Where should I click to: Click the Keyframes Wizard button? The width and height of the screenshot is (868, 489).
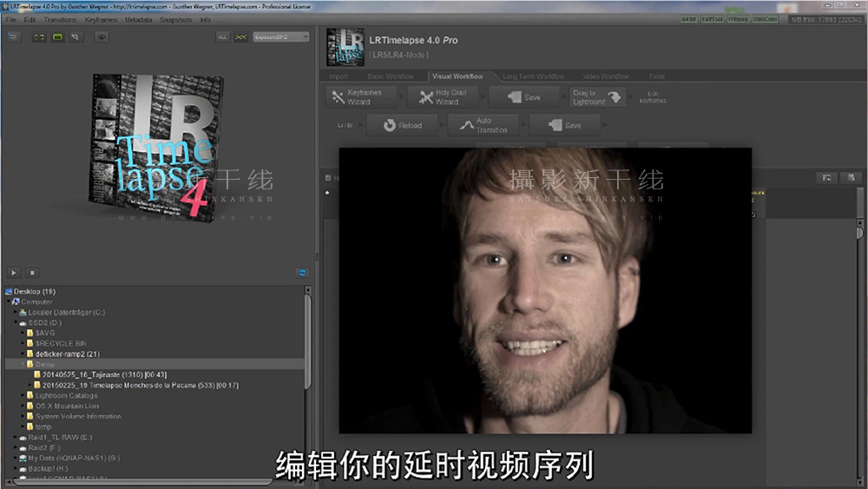(x=361, y=97)
